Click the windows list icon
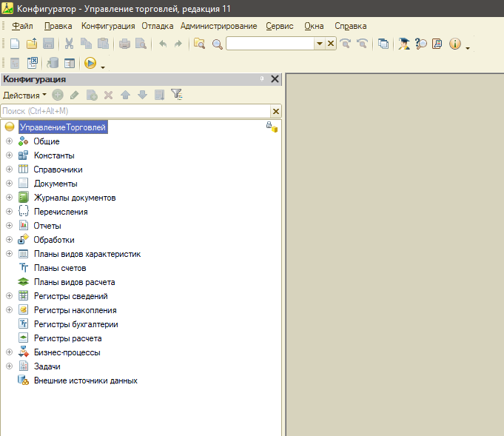The image size is (504, 436). pyautogui.click(x=383, y=44)
